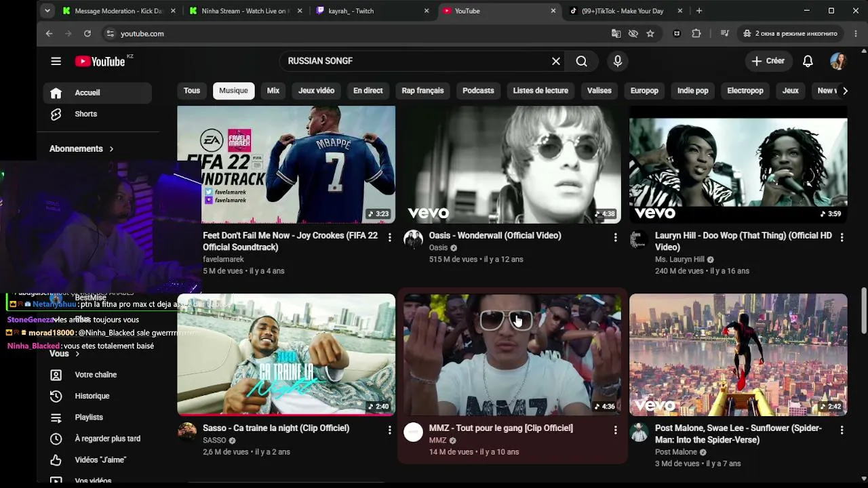Open the Chrome three-dot menu
Screen dimensions: 868x488
[x=856, y=33]
